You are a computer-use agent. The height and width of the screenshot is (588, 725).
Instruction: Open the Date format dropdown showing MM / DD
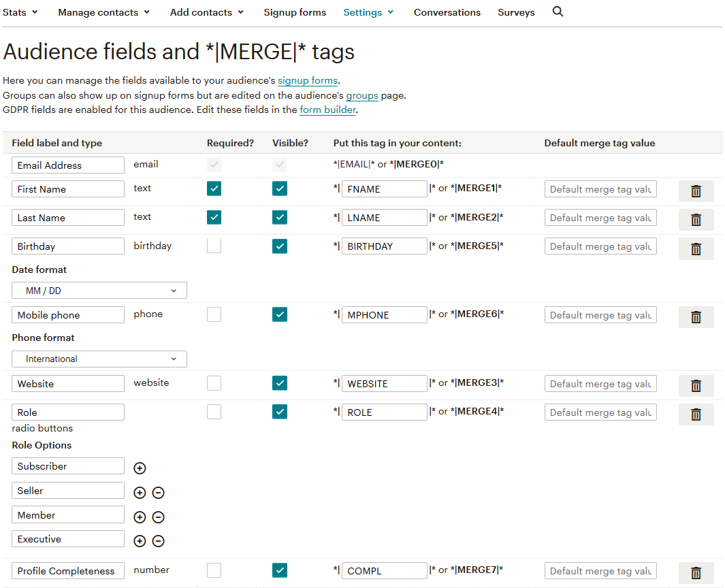(x=99, y=290)
